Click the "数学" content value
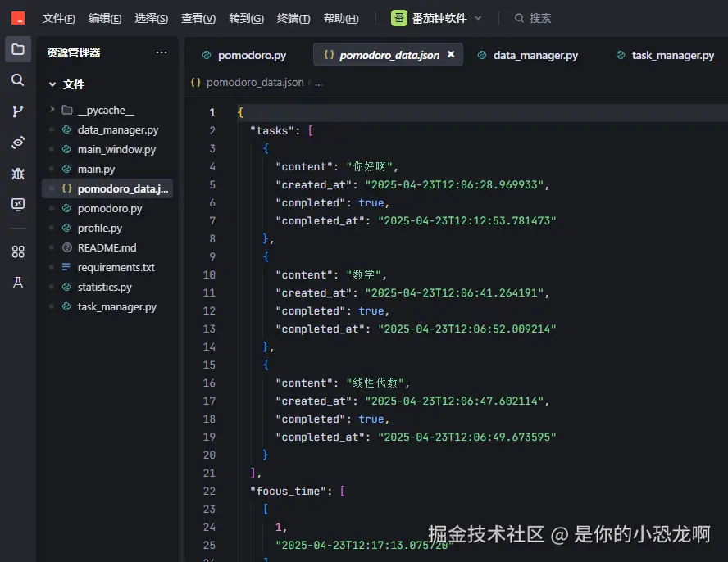The height and width of the screenshot is (562, 728). click(x=363, y=274)
